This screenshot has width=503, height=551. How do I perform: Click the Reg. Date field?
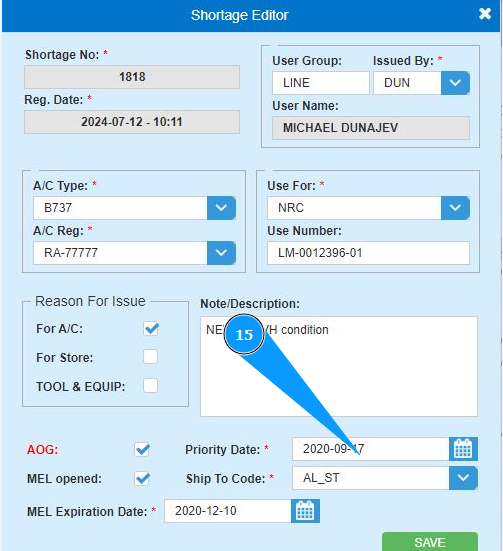(x=132, y=122)
